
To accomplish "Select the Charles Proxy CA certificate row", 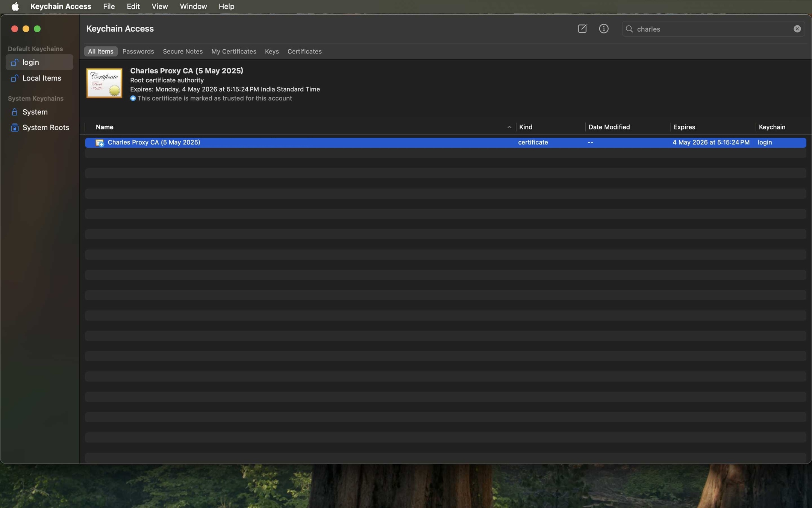I will coord(445,143).
